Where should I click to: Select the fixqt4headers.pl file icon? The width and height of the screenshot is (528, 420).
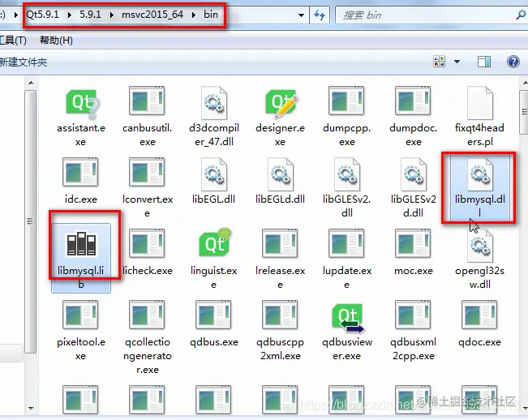point(480,102)
